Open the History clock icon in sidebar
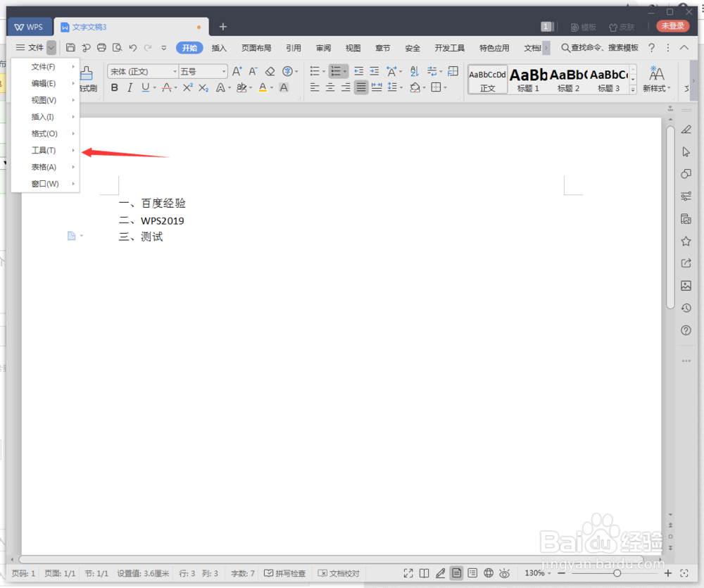The width and height of the screenshot is (704, 588). coord(686,308)
